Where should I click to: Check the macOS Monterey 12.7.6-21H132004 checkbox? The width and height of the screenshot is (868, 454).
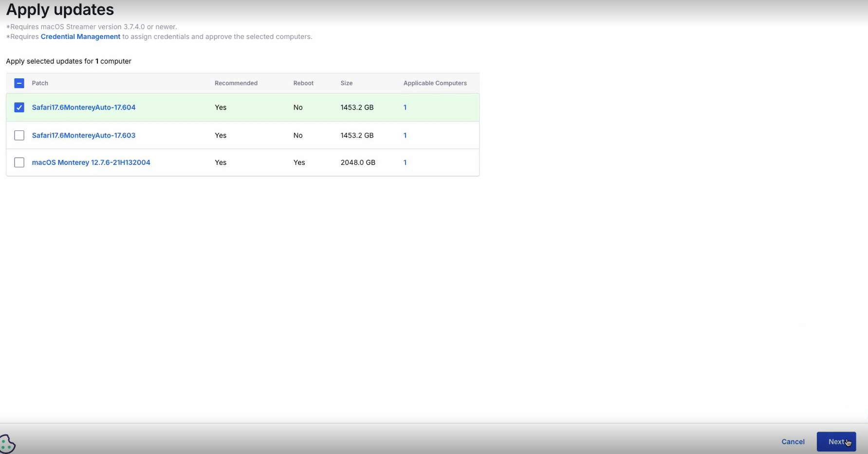(19, 163)
